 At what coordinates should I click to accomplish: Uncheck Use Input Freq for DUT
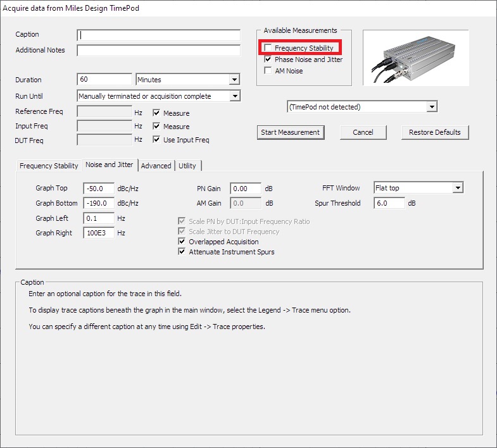click(156, 139)
